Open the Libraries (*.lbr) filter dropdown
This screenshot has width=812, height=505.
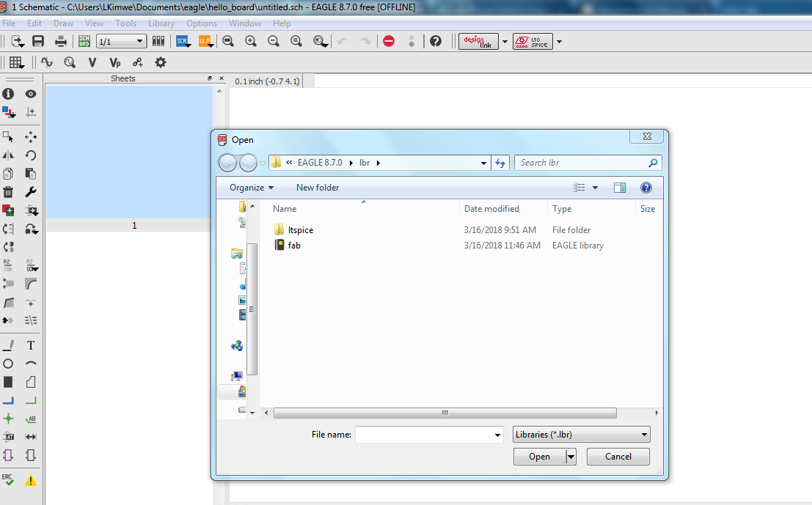pyautogui.click(x=582, y=435)
